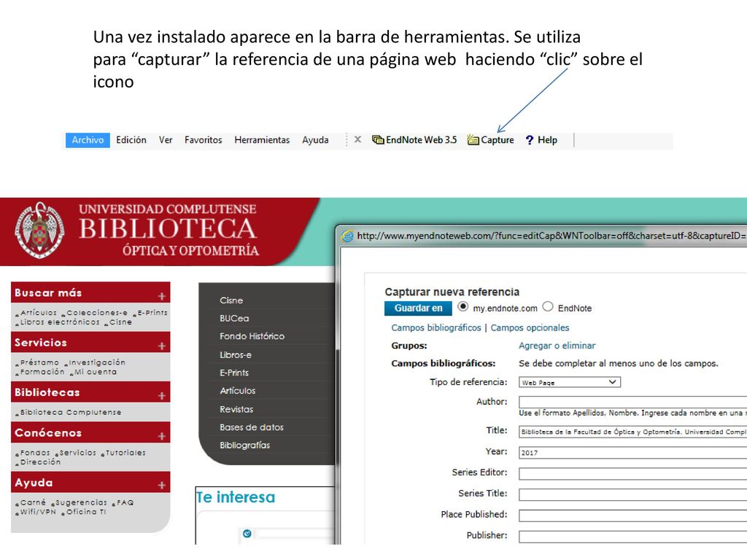
Task: Open Libros electrónicos sidebar link
Action: tap(60, 322)
